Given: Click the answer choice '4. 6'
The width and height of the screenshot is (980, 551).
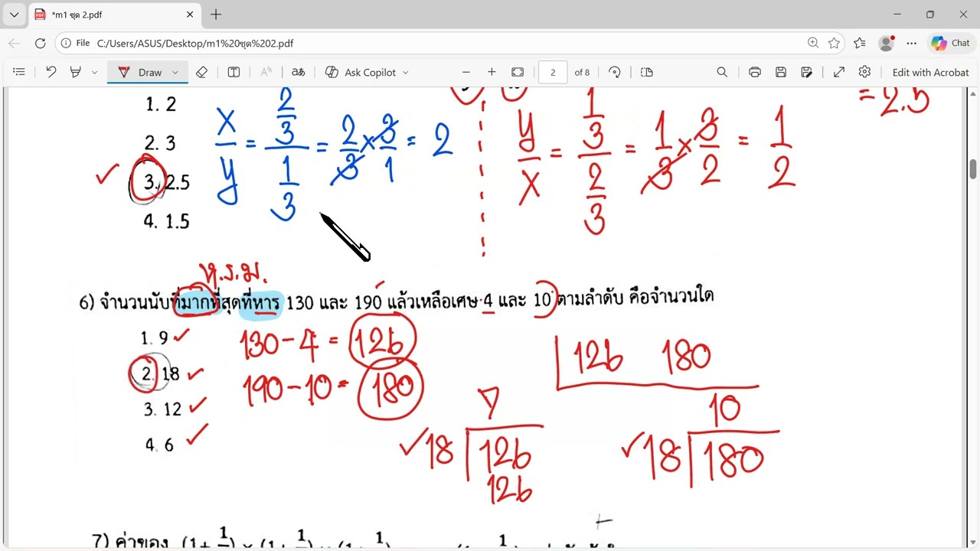Looking at the screenshot, I should tap(159, 445).
